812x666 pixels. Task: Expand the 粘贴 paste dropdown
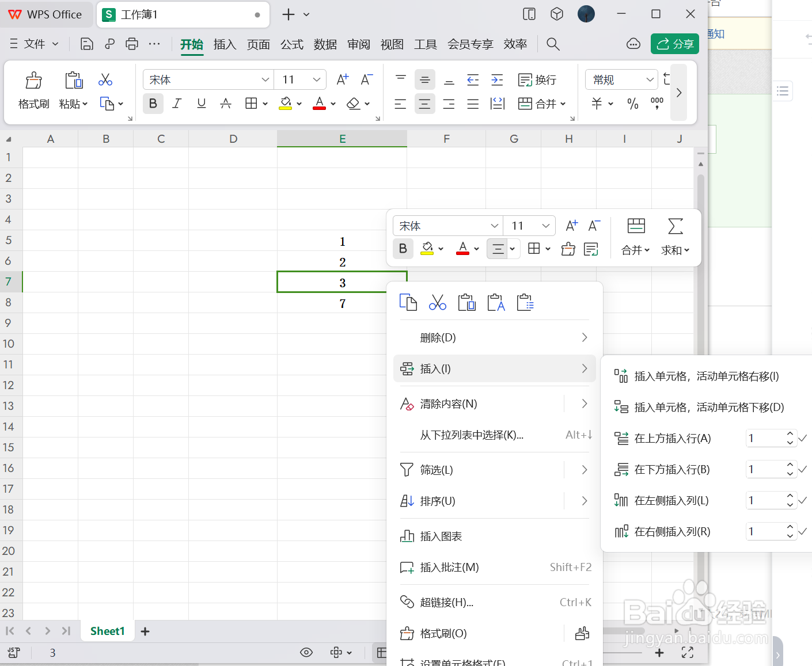(85, 104)
